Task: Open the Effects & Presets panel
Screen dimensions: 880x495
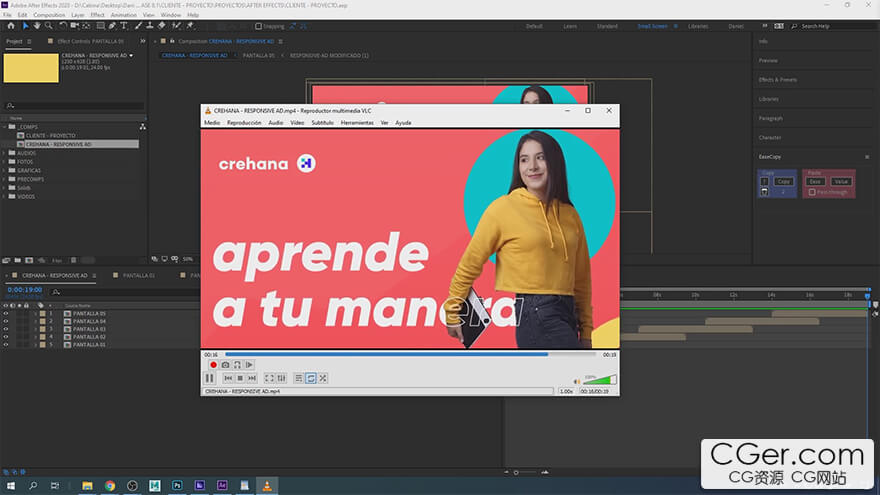Action: [x=778, y=80]
